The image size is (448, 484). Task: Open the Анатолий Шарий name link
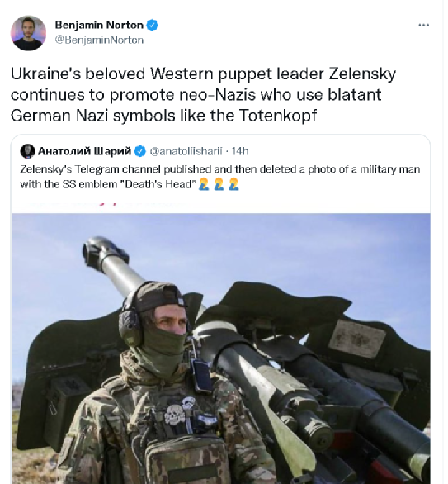point(84,151)
